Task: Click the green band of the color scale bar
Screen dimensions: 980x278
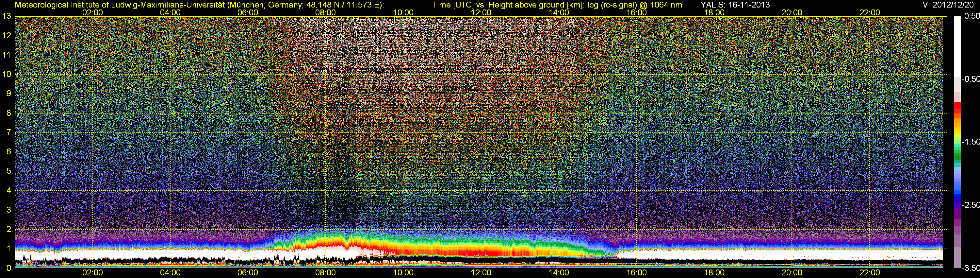Action: [x=957, y=154]
